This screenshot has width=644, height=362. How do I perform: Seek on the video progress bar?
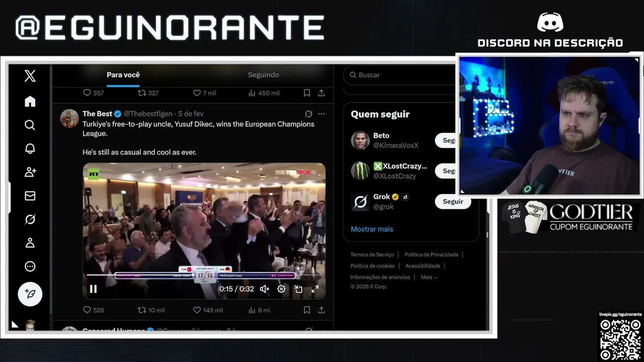204,276
